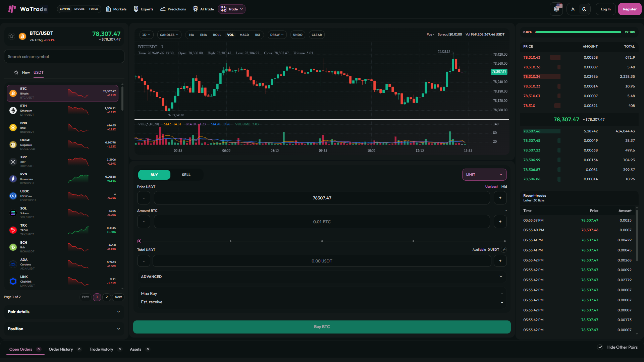644x362 pixels.
Task: Click the Bch coin icon
Action: 13,247
